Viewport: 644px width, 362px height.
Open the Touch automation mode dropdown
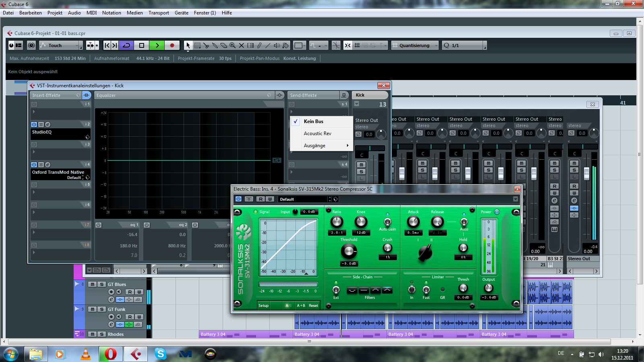[x=61, y=45]
